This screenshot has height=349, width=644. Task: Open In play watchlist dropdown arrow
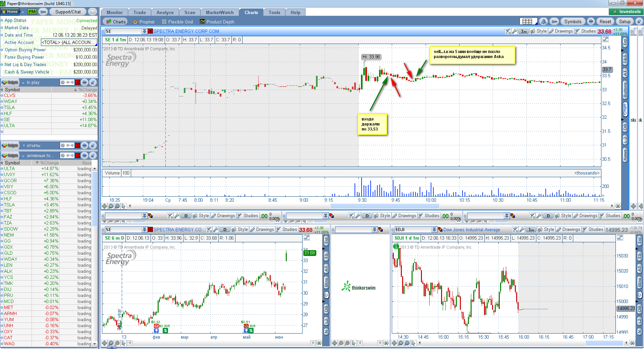(x=23, y=83)
